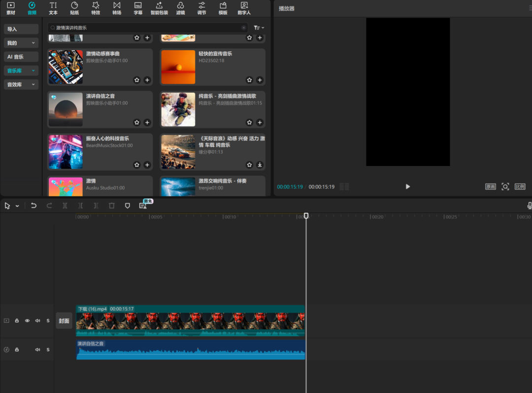This screenshot has height=393, width=532.
Task: Open the selection tool mode dropdown arrow
Action: coord(17,206)
